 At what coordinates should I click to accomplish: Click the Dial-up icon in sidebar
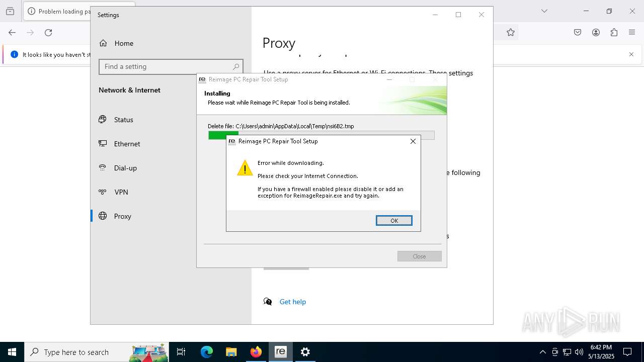point(103,168)
